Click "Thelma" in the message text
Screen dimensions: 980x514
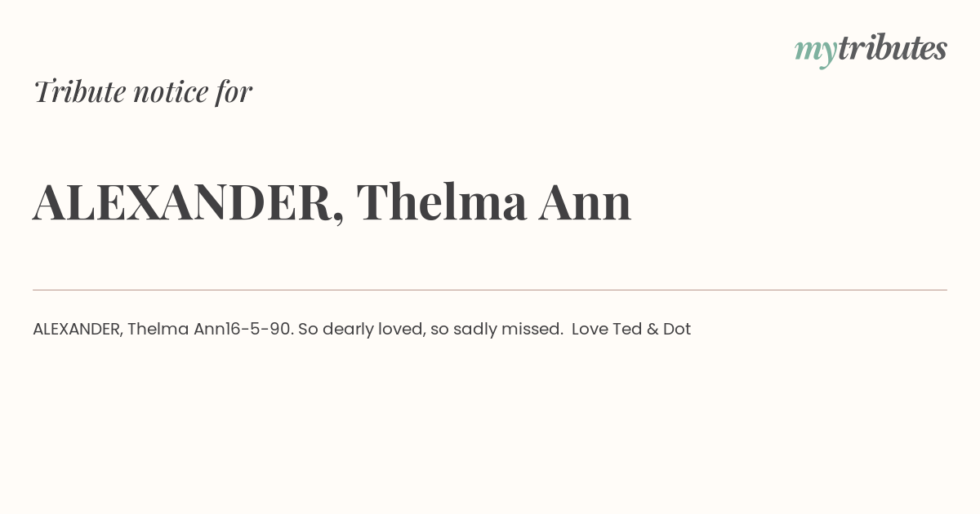[158, 329]
